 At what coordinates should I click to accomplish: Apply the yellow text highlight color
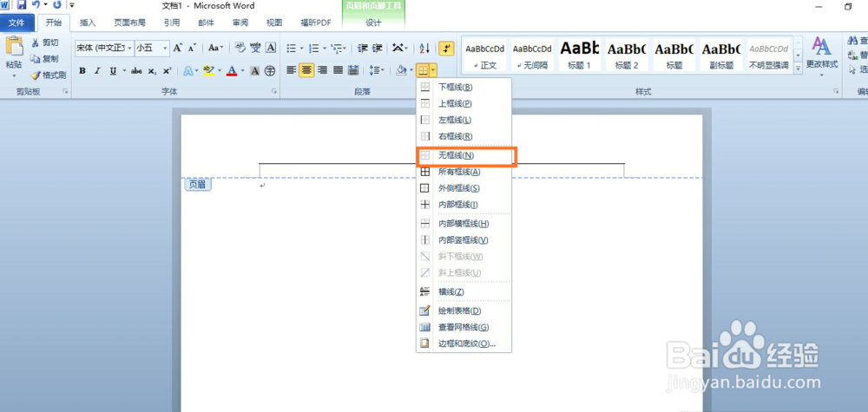coord(208,71)
